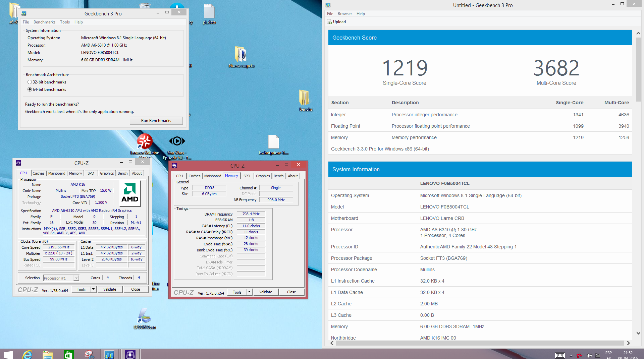This screenshot has height=359, width=644.
Task: Open Graphics tab in red CPU-Z window
Action: click(263, 176)
